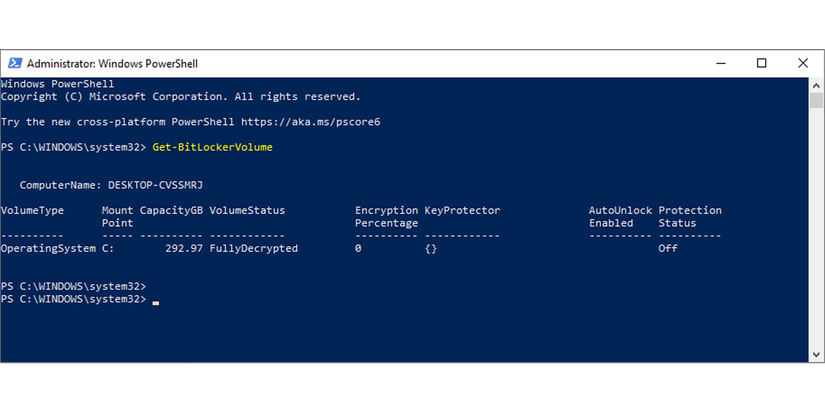Maximize the PowerShell window
This screenshot has height=413, width=825.
click(x=761, y=63)
